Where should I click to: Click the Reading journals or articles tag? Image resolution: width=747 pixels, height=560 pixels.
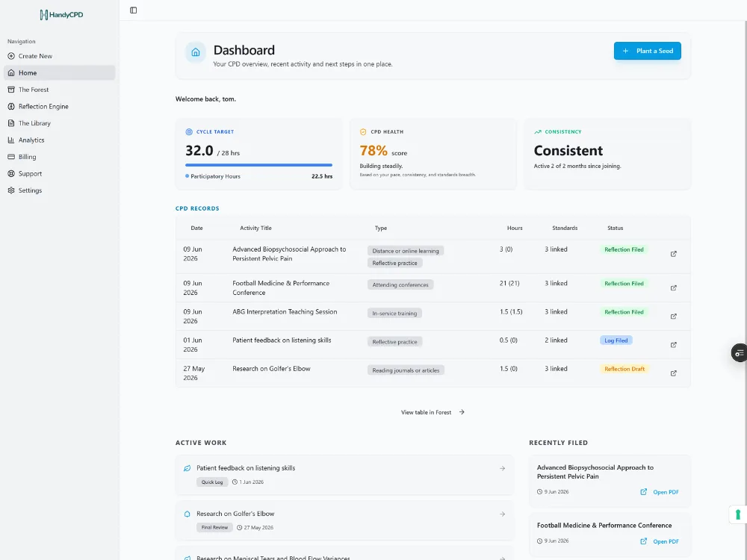[406, 370]
